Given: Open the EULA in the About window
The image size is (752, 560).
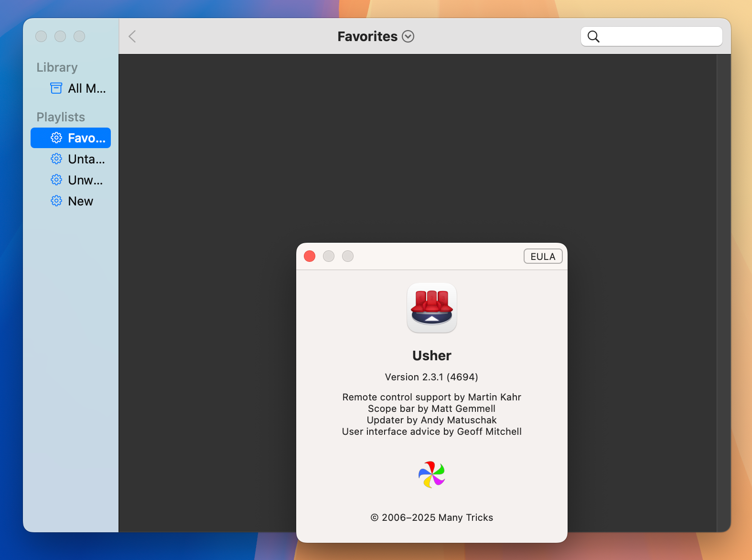Looking at the screenshot, I should tap(543, 257).
